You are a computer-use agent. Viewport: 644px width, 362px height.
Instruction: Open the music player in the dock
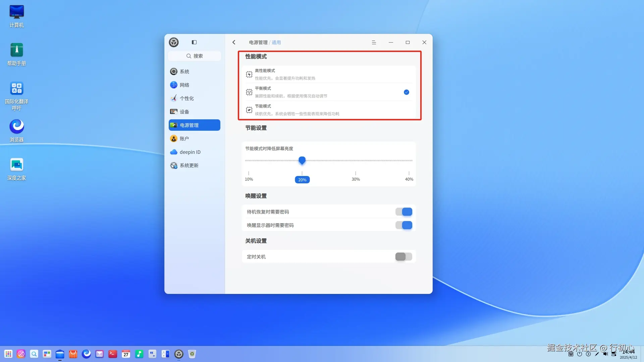click(x=139, y=354)
